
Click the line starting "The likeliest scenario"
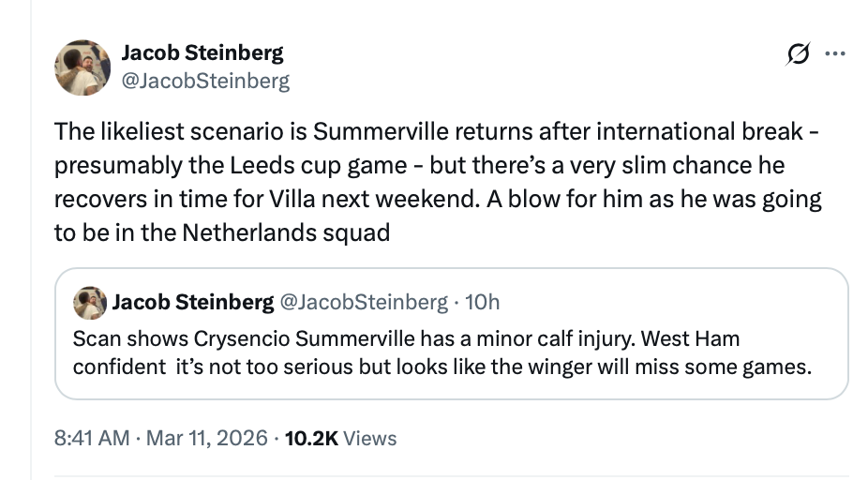436,130
